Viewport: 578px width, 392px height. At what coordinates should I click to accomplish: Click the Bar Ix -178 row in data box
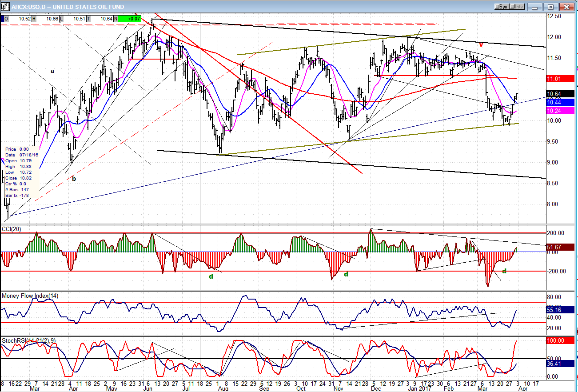click(18, 195)
